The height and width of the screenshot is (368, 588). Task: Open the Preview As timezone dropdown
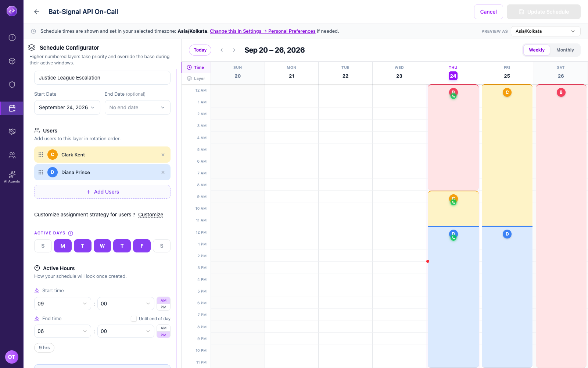(545, 31)
